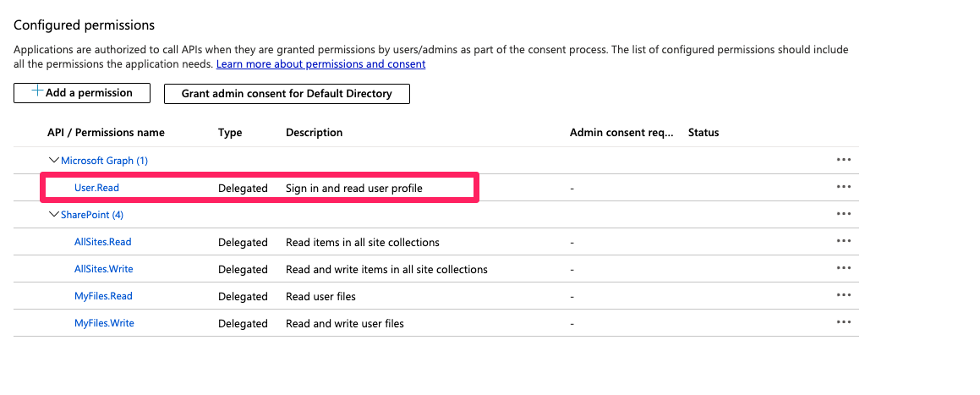980x395 pixels.
Task: Open more options for Microsoft Graph row
Action: click(843, 159)
